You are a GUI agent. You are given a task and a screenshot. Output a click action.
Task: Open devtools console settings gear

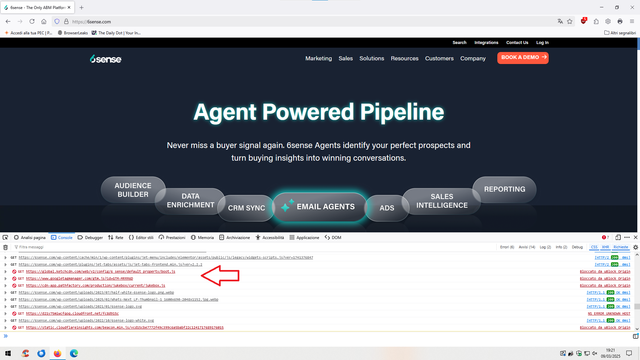coord(636,247)
